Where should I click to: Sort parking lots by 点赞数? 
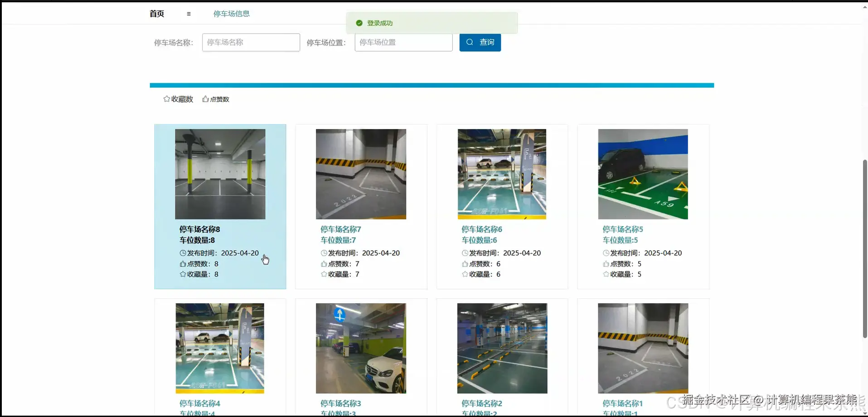(216, 99)
